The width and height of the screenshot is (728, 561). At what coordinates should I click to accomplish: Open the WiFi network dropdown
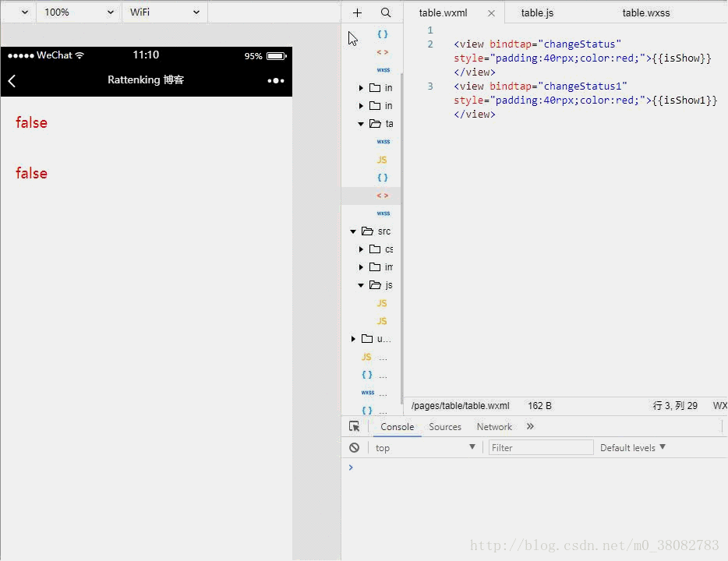click(x=164, y=12)
